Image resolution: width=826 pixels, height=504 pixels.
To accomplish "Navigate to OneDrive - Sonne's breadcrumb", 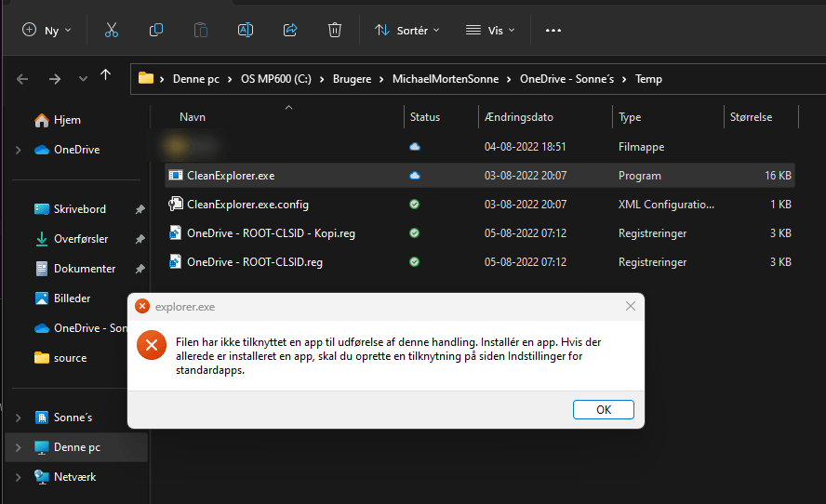I will [x=566, y=79].
